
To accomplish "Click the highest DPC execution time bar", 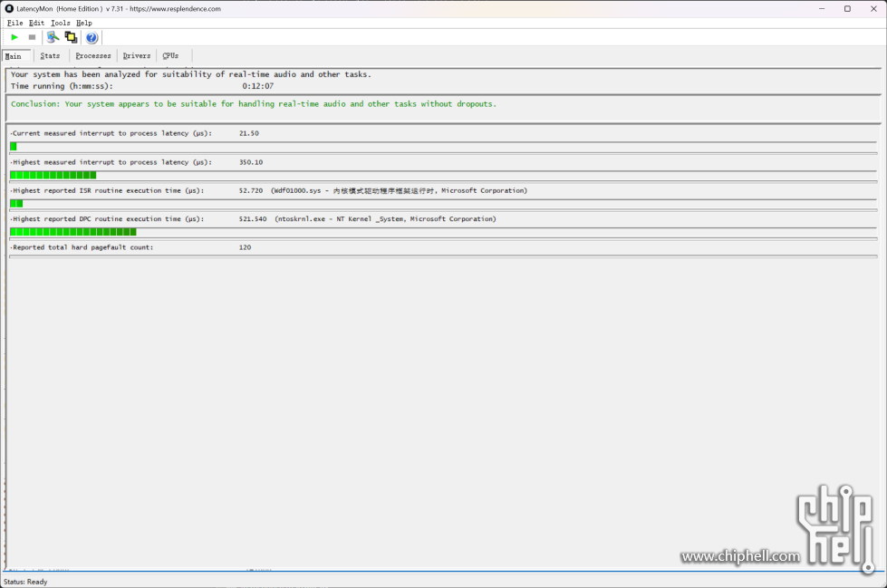I will click(444, 232).
